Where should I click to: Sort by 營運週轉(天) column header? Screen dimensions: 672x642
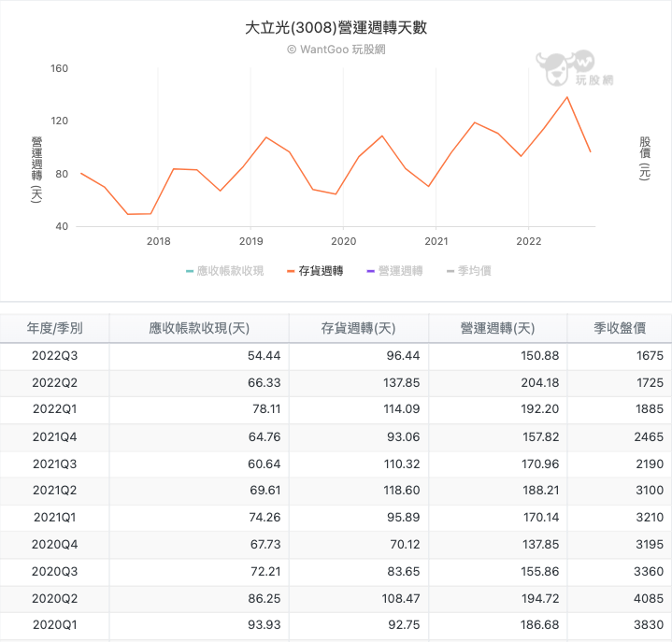(498, 328)
